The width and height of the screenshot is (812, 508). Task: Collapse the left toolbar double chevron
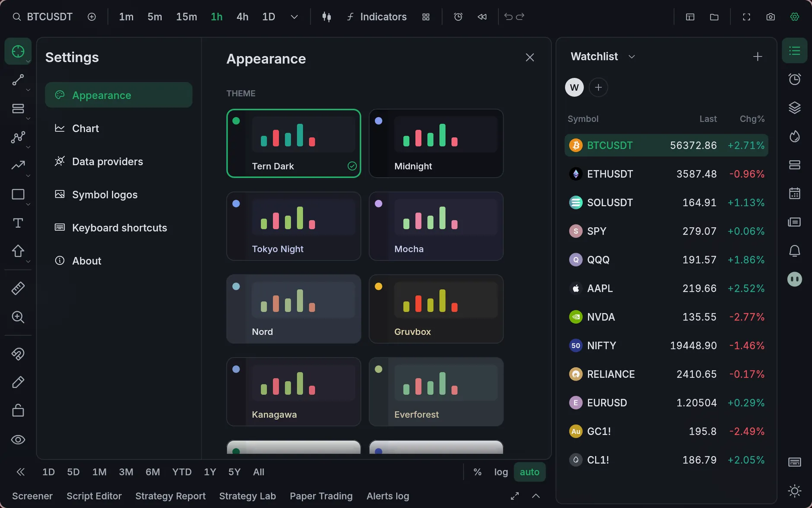point(20,472)
